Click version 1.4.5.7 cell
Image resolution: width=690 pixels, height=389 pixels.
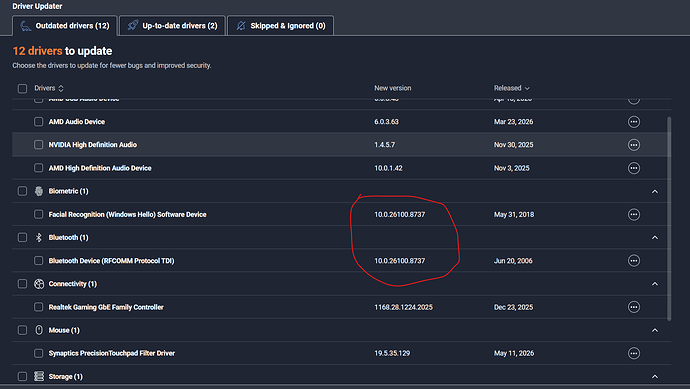385,145
